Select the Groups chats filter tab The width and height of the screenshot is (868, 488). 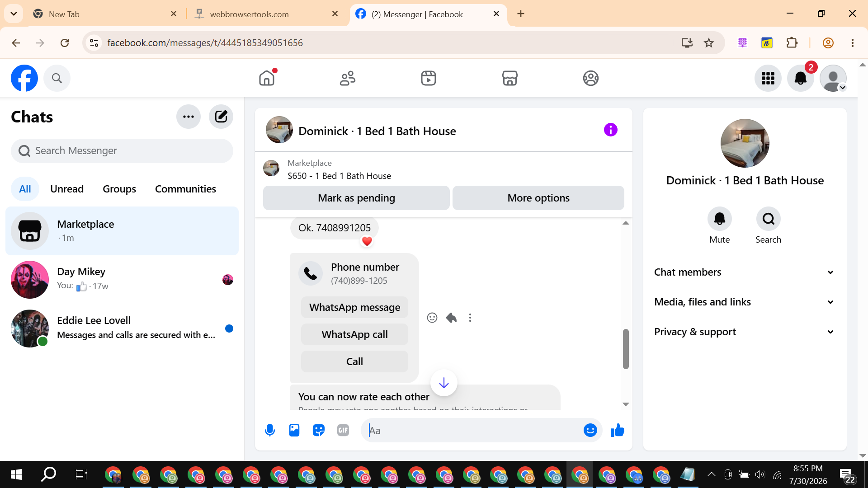point(119,189)
